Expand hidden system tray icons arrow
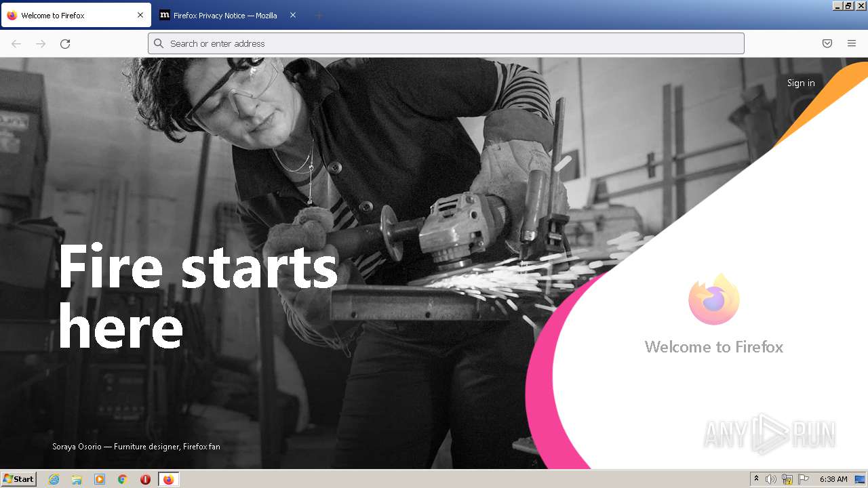 click(x=756, y=479)
